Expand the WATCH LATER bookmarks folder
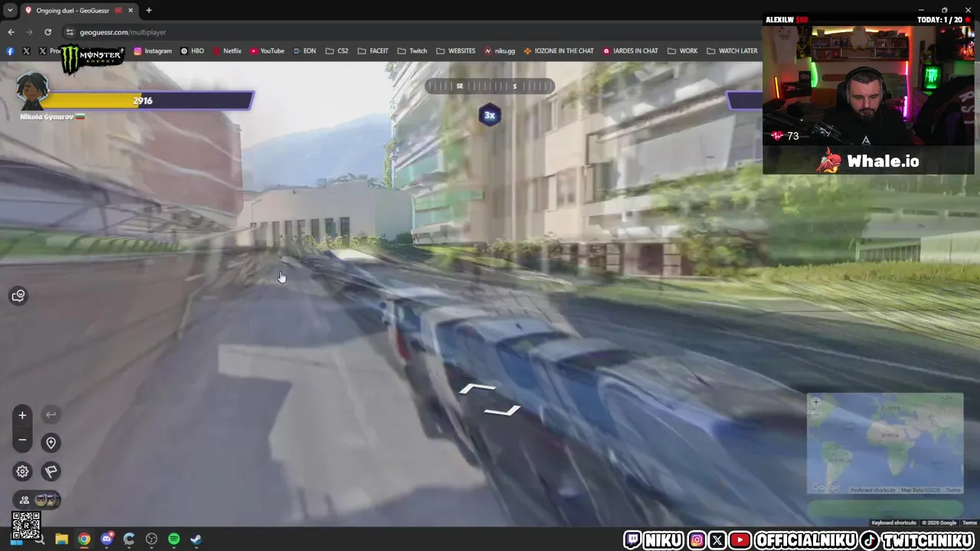Screen dimensions: 980x551 [732, 51]
